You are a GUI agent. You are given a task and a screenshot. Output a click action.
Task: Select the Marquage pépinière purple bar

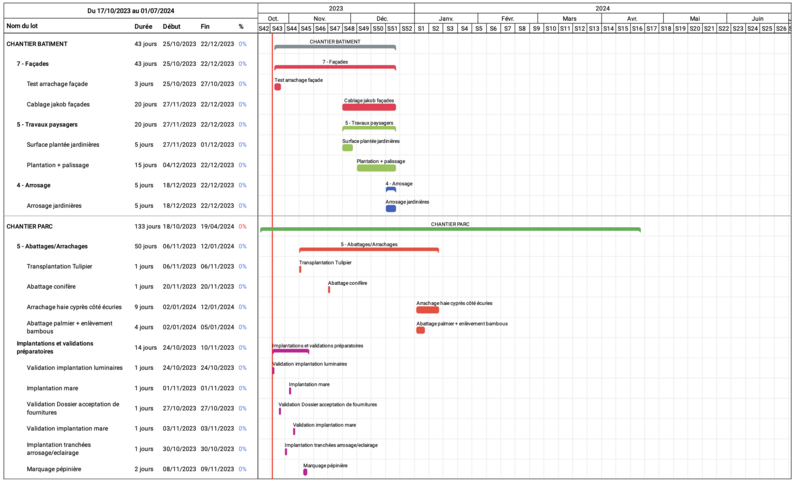pos(306,472)
